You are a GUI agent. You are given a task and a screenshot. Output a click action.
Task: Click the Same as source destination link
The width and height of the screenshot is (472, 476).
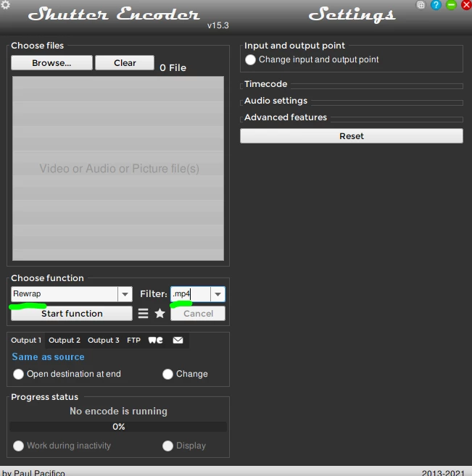tap(48, 356)
